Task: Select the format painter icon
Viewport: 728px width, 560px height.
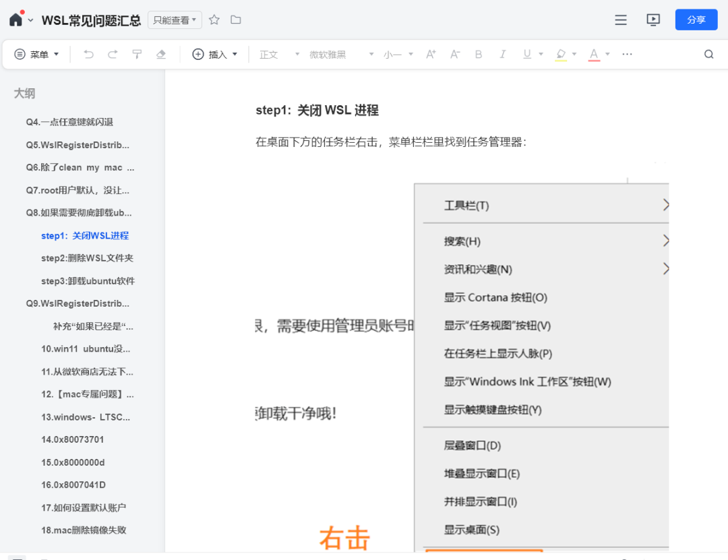Action: point(137,55)
